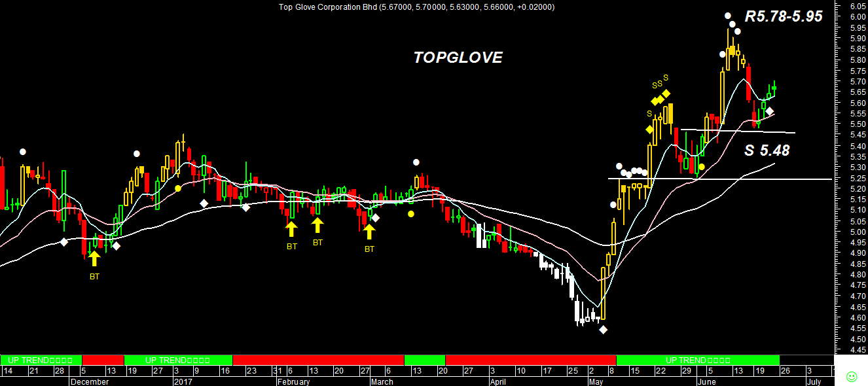
Task: Select the R5.78-5.95 resistance annotation
Action: pyautogui.click(x=784, y=17)
